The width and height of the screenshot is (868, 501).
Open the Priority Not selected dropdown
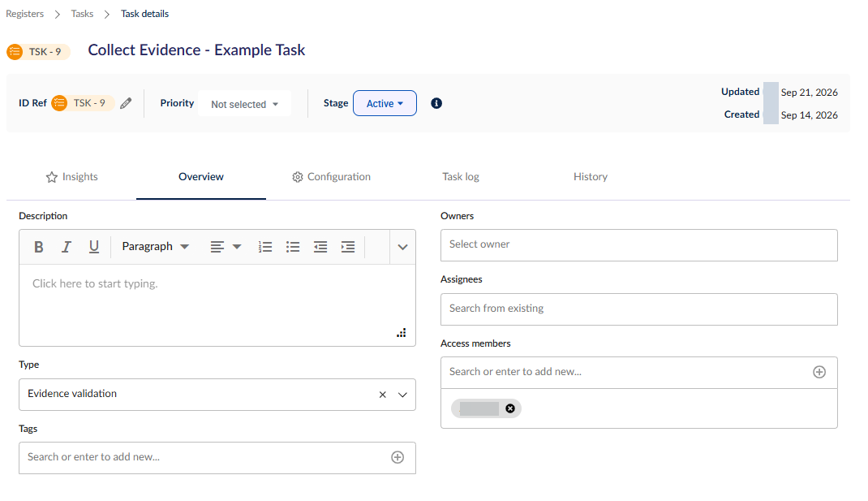(x=244, y=104)
